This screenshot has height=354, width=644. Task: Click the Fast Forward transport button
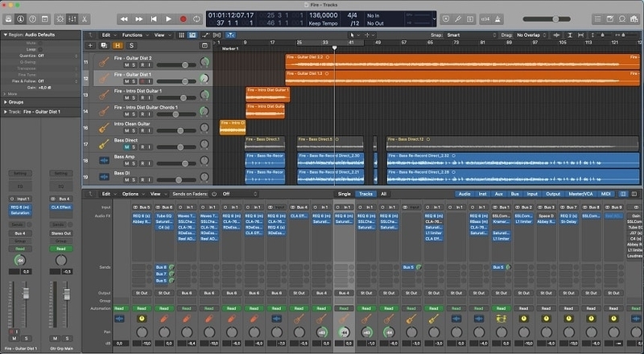tap(138, 19)
